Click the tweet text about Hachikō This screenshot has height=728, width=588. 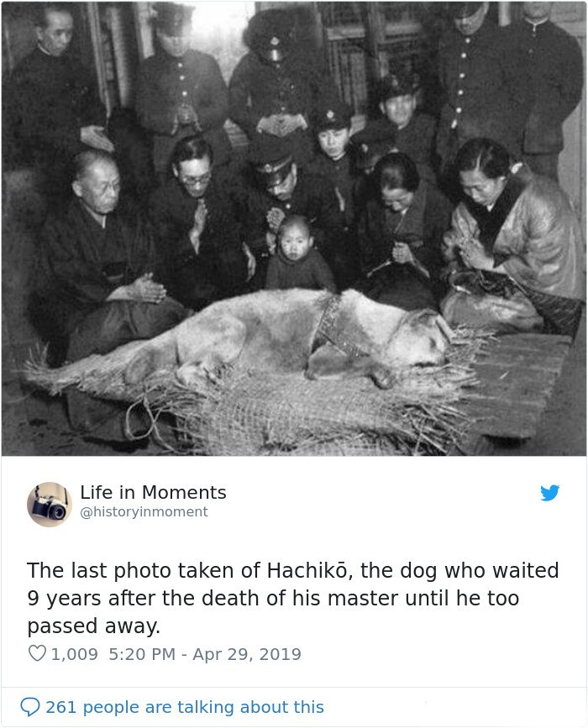point(292,598)
